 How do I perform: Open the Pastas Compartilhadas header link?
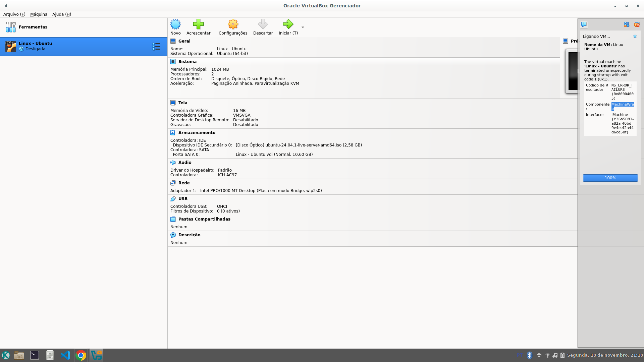coord(204,219)
